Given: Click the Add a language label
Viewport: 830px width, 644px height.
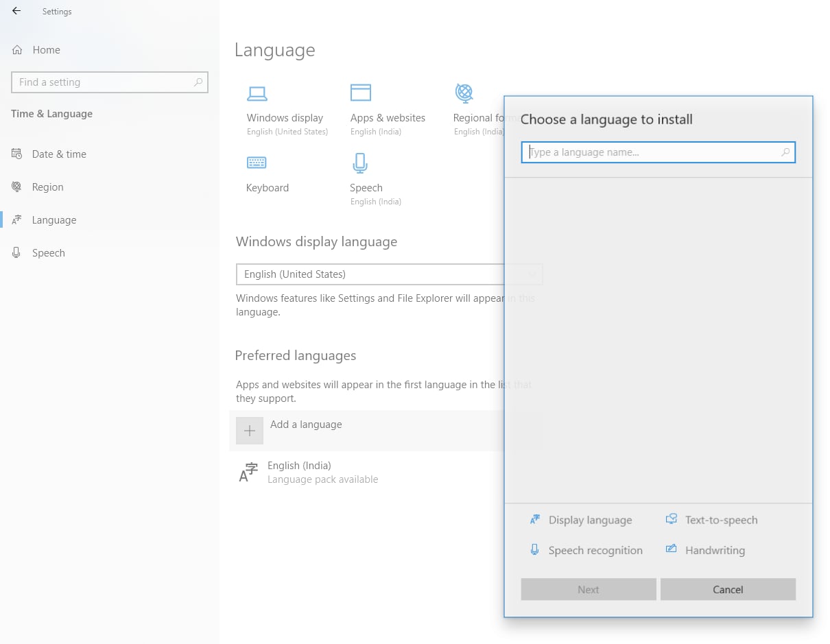Looking at the screenshot, I should pyautogui.click(x=306, y=425).
